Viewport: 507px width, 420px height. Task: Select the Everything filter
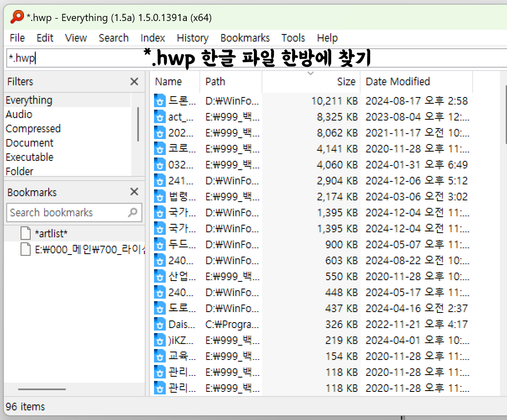point(68,100)
